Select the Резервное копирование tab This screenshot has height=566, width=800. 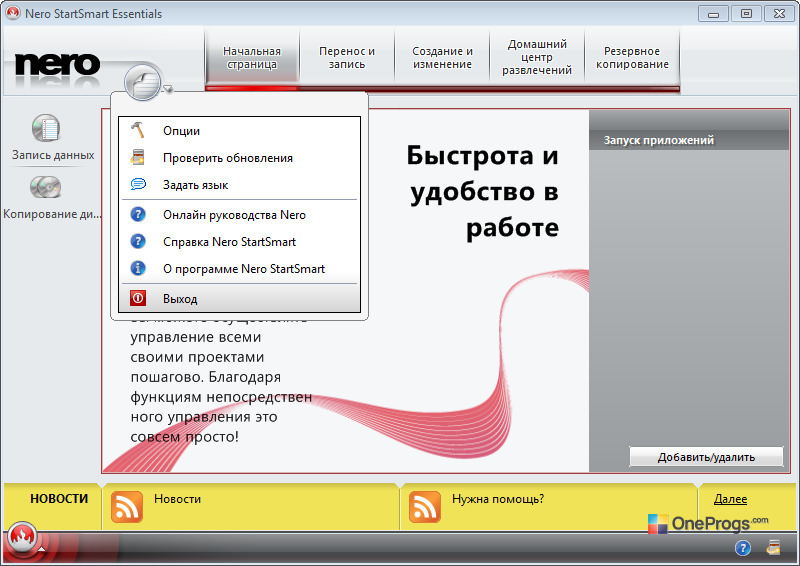tap(632, 58)
